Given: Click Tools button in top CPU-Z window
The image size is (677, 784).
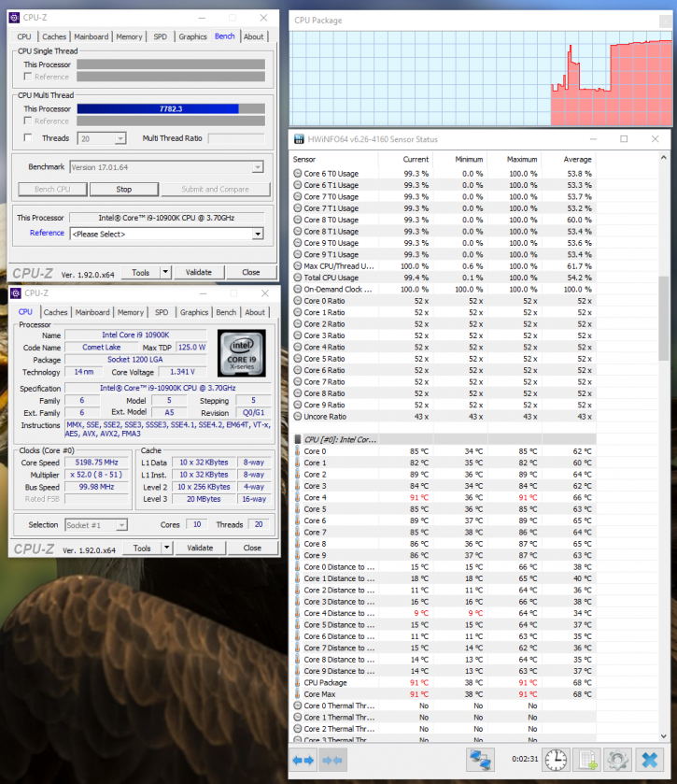Looking at the screenshot, I should (x=141, y=273).
